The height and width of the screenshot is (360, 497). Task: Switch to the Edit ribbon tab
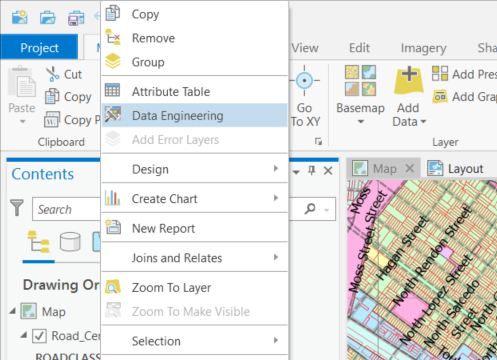(x=359, y=48)
